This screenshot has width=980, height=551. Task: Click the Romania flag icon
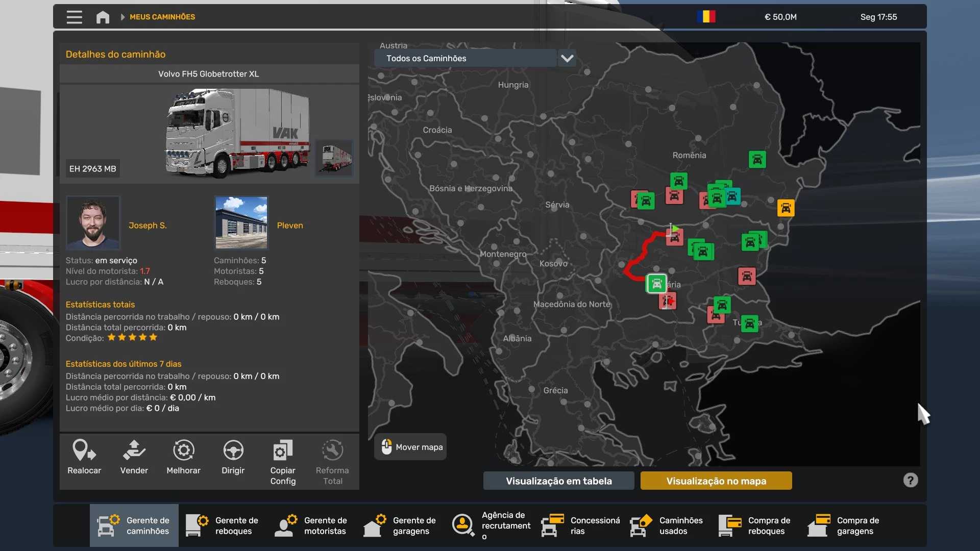click(x=706, y=17)
